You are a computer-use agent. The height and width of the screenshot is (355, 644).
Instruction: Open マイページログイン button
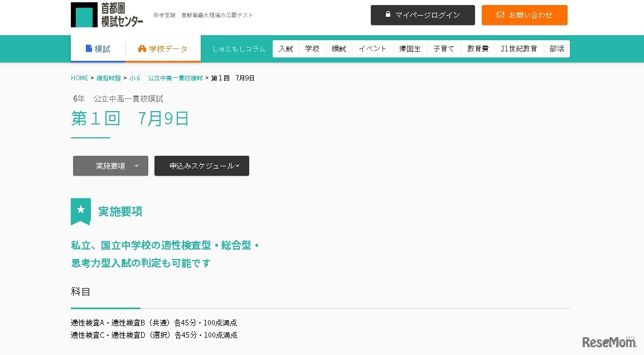click(423, 15)
